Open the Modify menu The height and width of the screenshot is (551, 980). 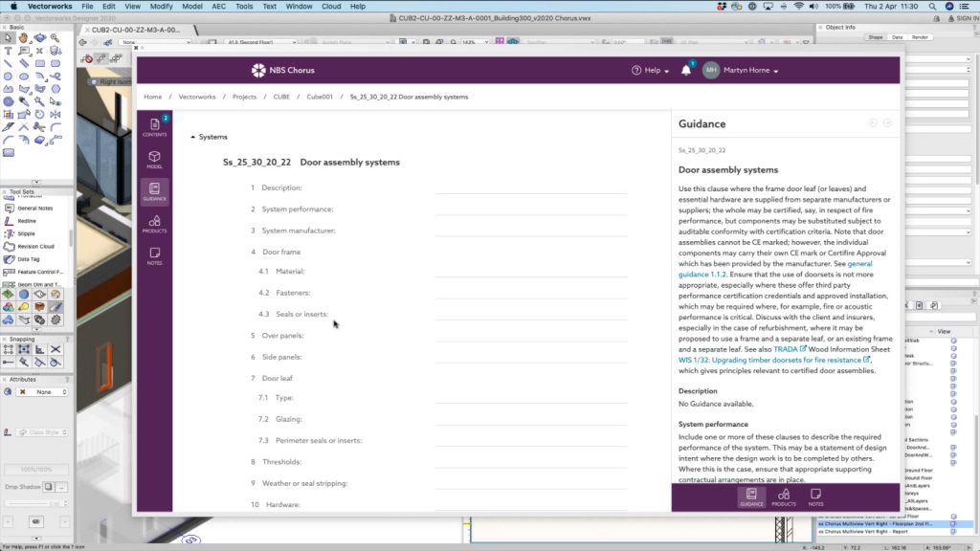[161, 7]
